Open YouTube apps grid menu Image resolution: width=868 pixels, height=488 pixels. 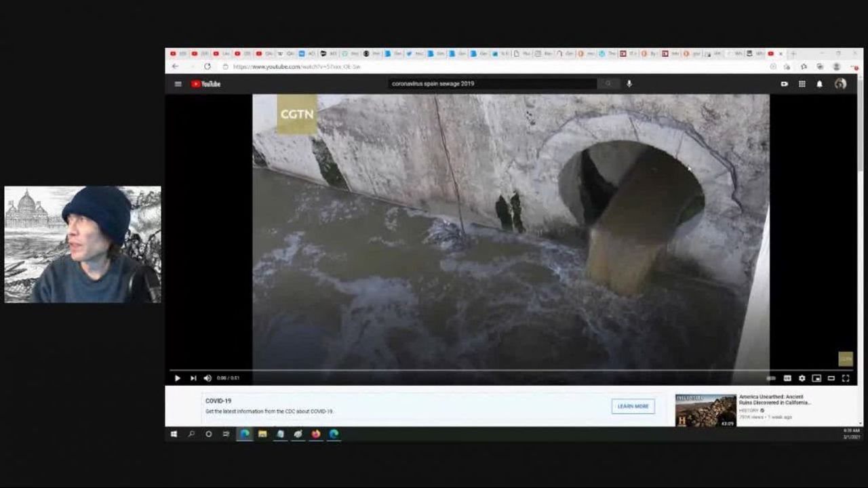802,84
